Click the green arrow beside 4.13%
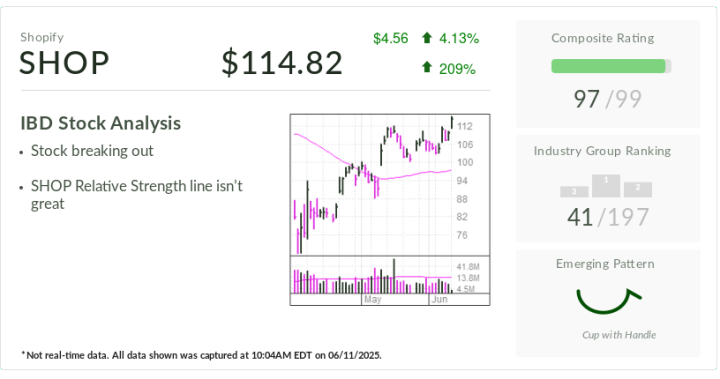The width and height of the screenshot is (720, 379). point(427,38)
